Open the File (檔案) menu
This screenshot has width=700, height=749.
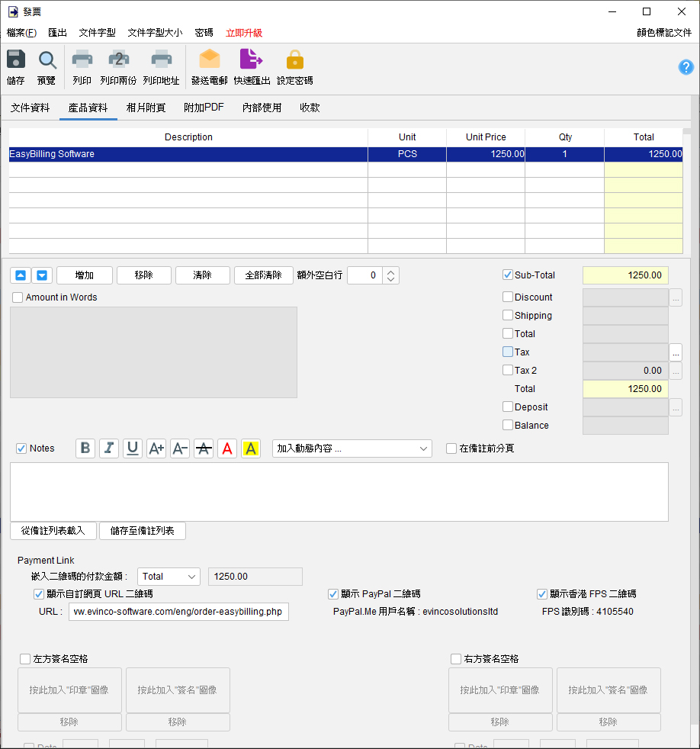tap(21, 33)
